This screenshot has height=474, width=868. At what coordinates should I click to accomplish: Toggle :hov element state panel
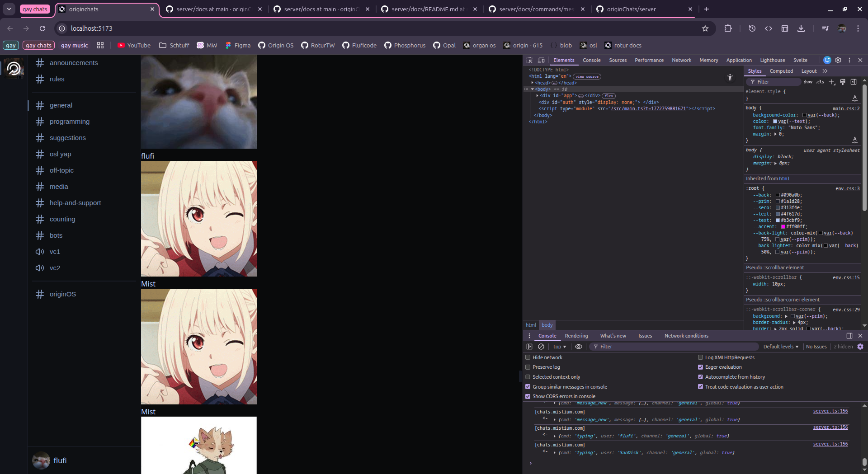(808, 82)
